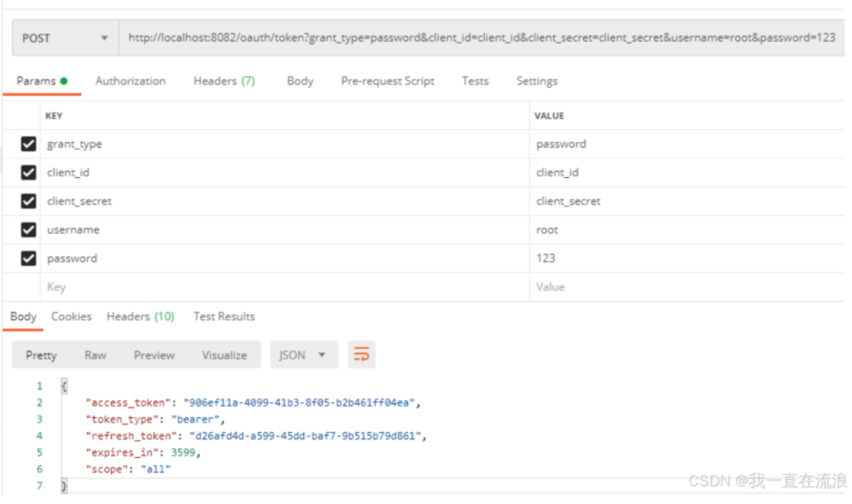Switch to the Authorization tab
The image size is (852, 504).
(130, 81)
